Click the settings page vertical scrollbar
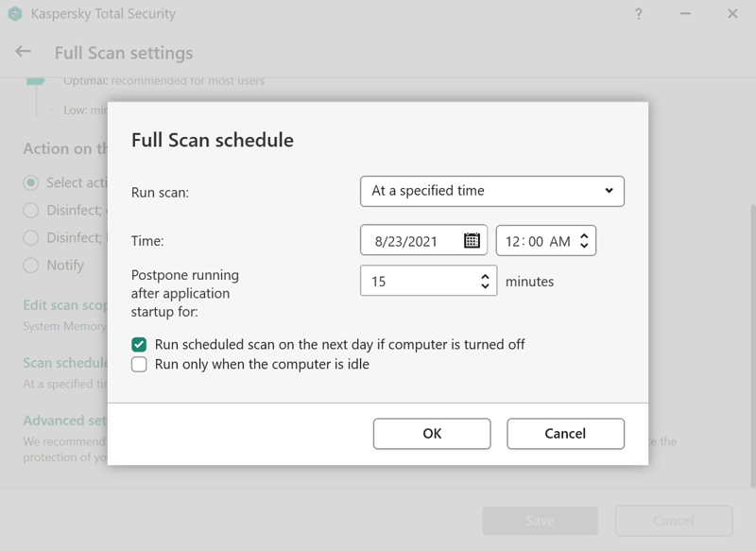Screen dimensions: 756x551 (x=752, y=347)
